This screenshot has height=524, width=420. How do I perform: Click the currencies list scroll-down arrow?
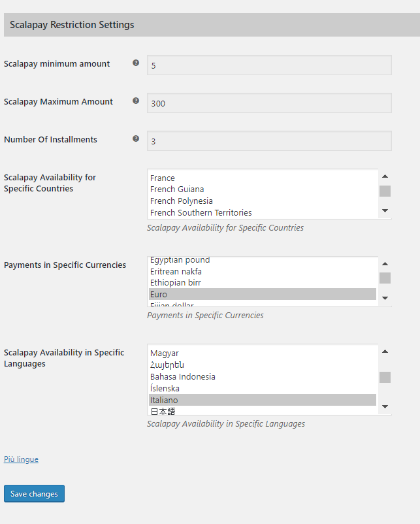coord(385,298)
